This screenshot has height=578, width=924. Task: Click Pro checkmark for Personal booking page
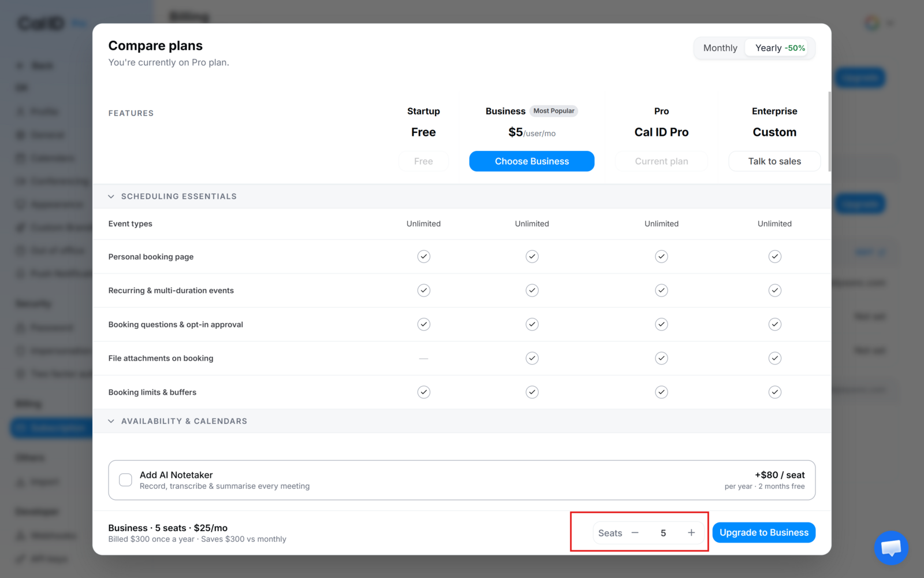661,257
